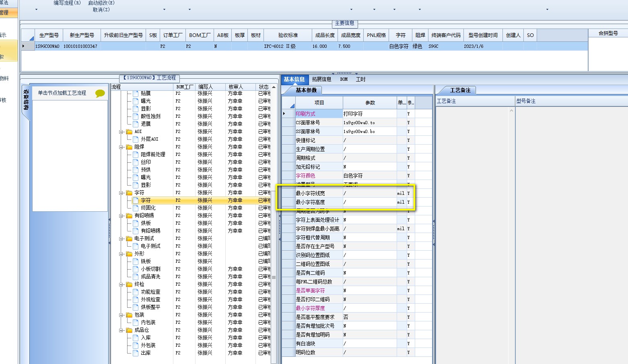The image size is (628, 364).
Task: Click the page icon of 铣板 step
Action: [x=136, y=261]
